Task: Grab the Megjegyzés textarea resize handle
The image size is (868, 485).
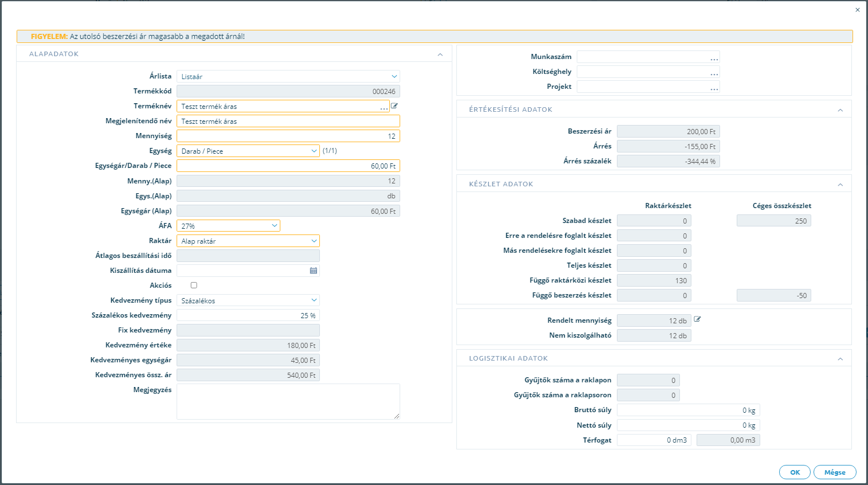Action: [397, 416]
